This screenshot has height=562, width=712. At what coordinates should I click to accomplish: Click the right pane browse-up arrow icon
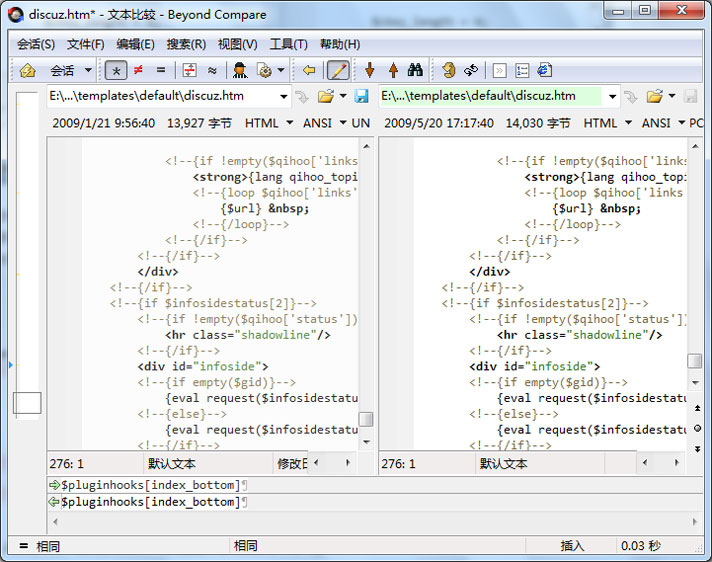pyautogui.click(x=630, y=96)
